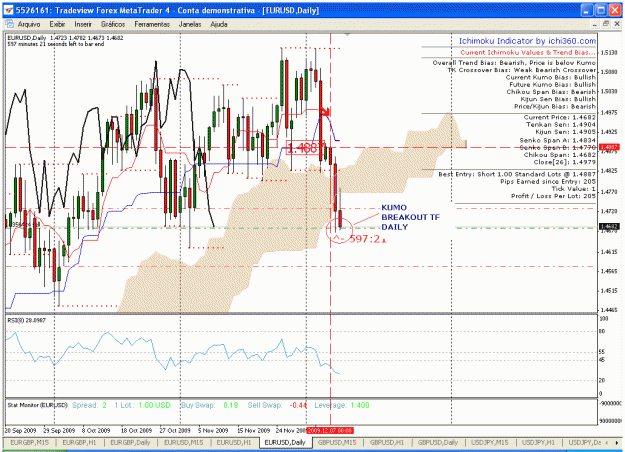Image resolution: width=625 pixels, height=452 pixels.
Task: Click the Chikou Span Bias: Bearish line
Action: [x=551, y=92]
